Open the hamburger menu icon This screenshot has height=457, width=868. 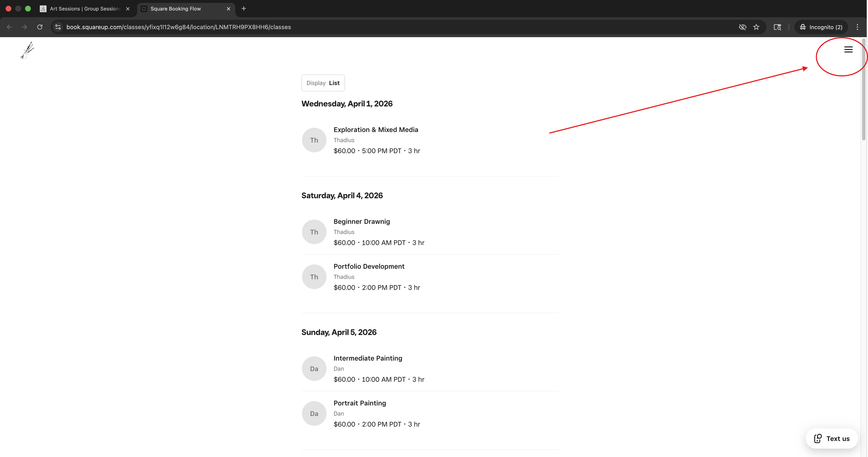click(x=848, y=50)
